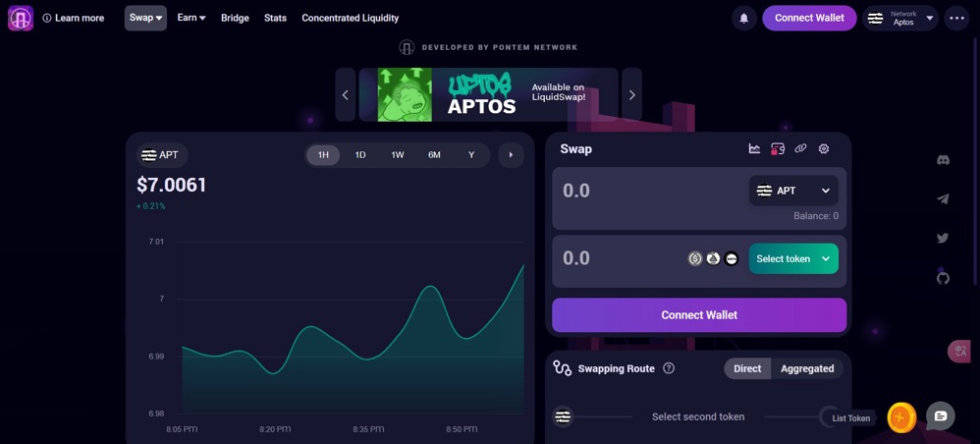980x444 pixels.
Task: Open GitHub link in sidebar
Action: click(943, 278)
